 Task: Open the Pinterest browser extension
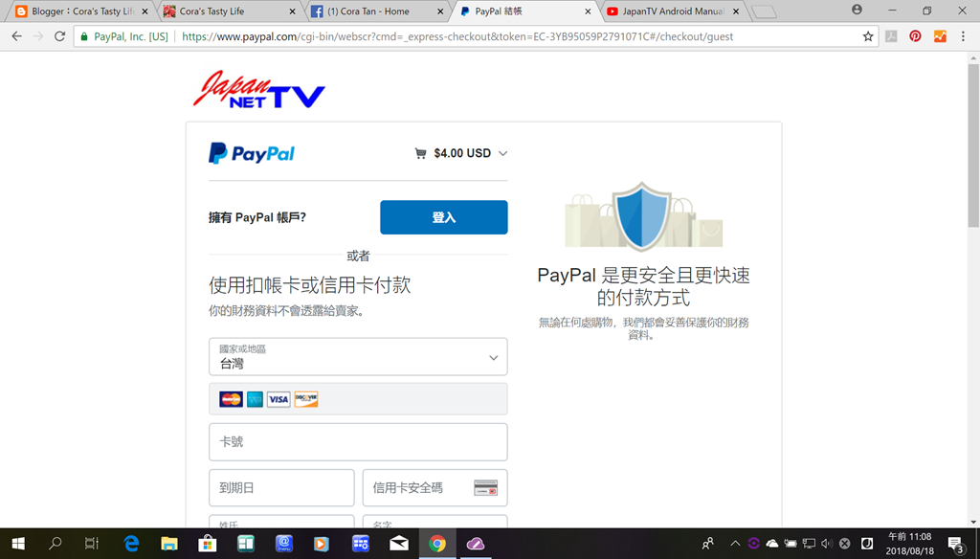point(915,36)
